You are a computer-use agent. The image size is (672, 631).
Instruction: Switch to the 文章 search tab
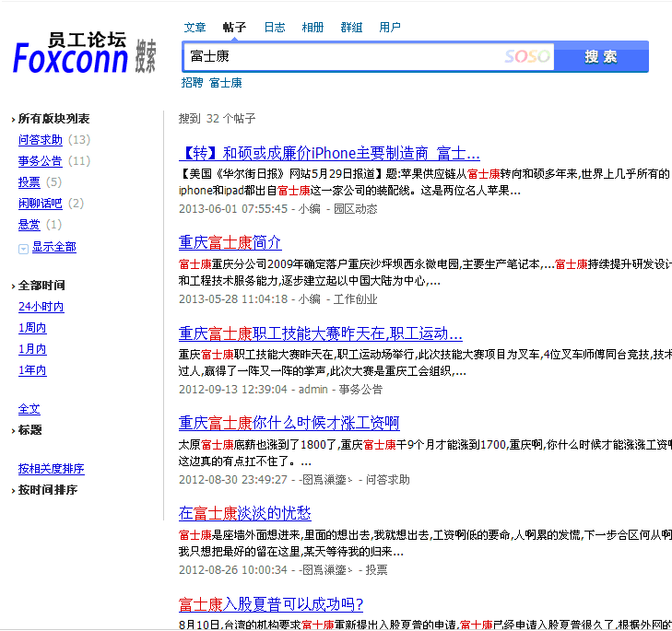point(195,28)
